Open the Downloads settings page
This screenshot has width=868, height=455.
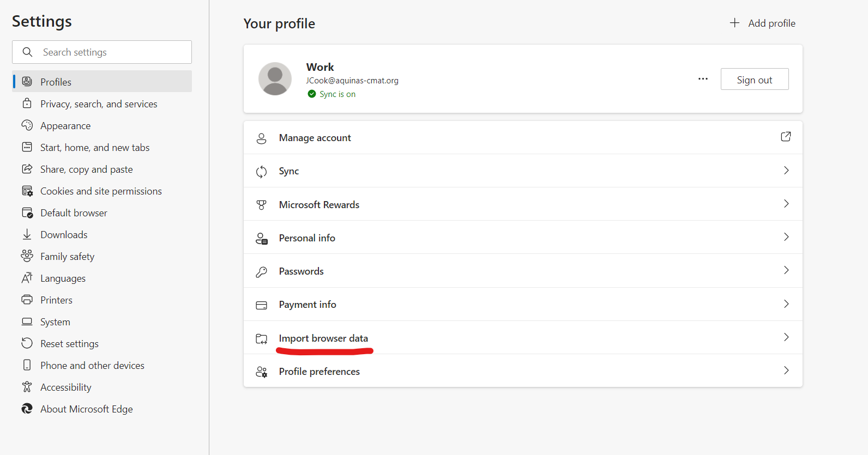[102, 234]
